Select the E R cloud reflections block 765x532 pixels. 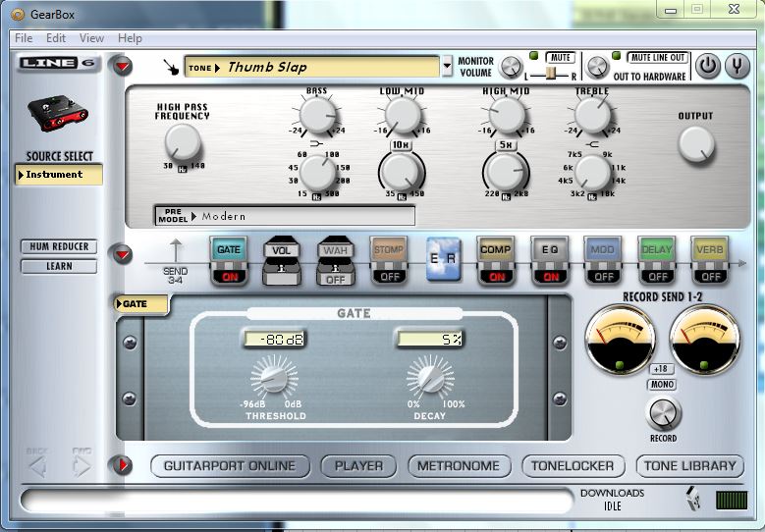[x=443, y=259]
